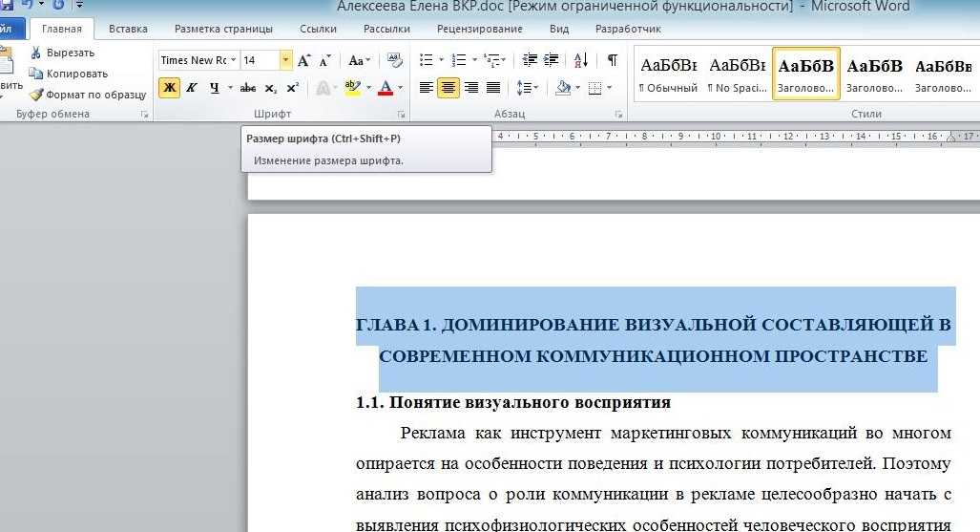Clear formatting with the eraser icon
The image size is (980, 532).
click(394, 60)
